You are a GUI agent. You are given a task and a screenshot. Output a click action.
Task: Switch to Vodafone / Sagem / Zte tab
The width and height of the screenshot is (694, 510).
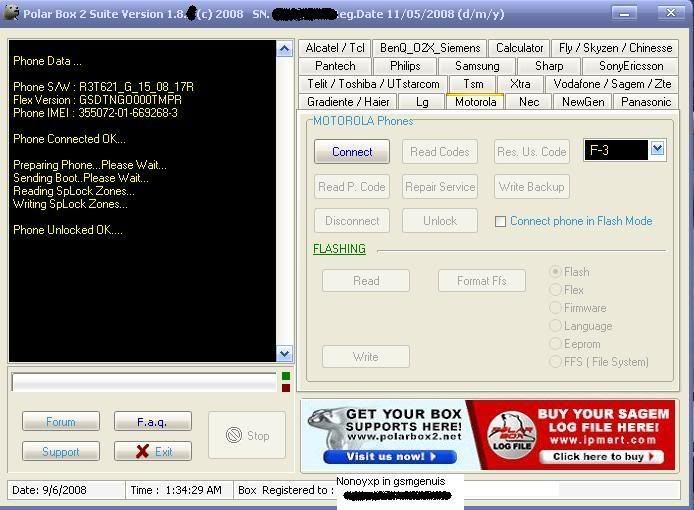pos(612,84)
